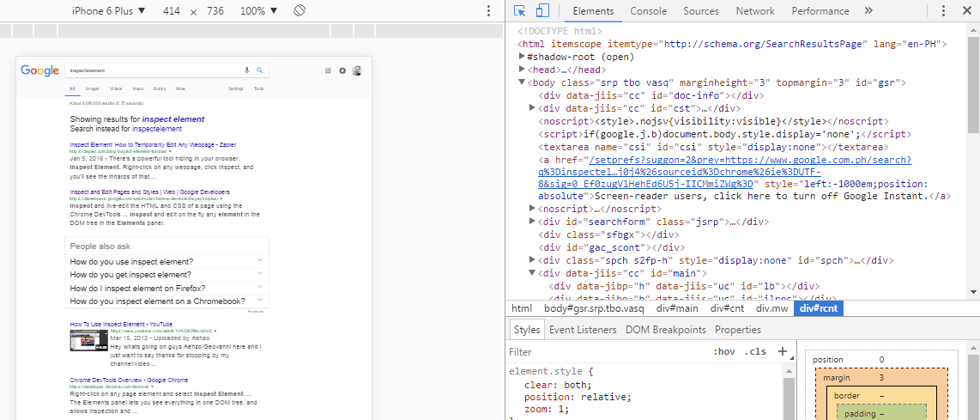Select div#cnt breadcrumb

coord(725,308)
